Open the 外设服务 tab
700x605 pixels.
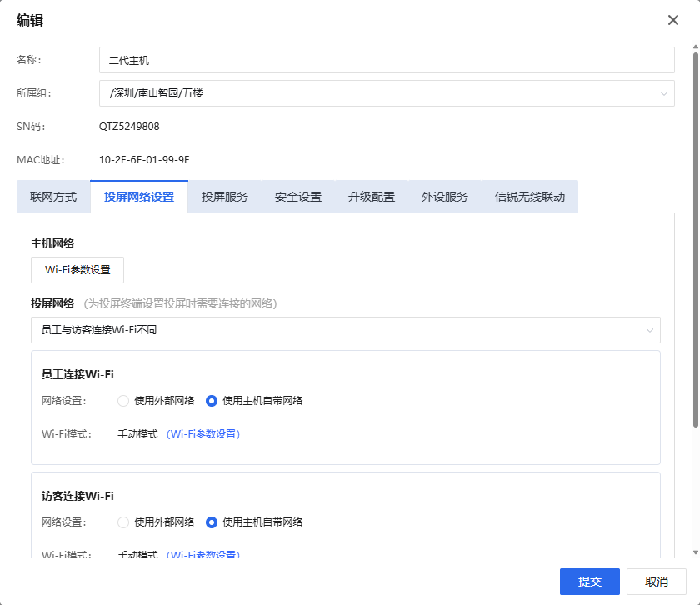pyautogui.click(x=445, y=197)
